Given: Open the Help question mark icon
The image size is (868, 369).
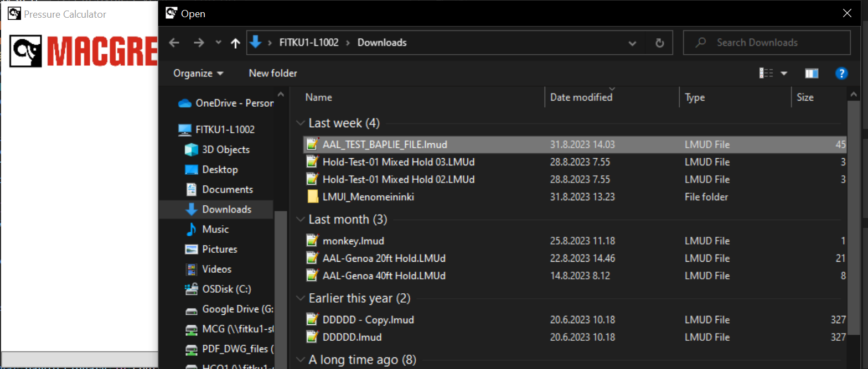Looking at the screenshot, I should coord(841,74).
